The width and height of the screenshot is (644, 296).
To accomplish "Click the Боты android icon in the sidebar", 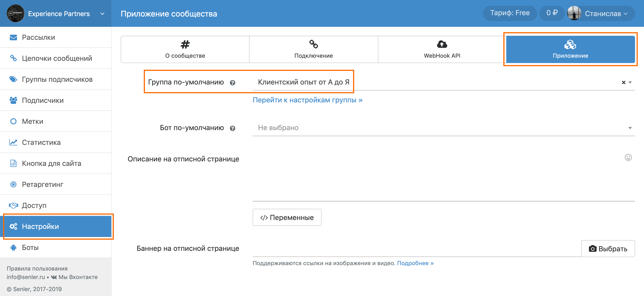I will click(13, 247).
